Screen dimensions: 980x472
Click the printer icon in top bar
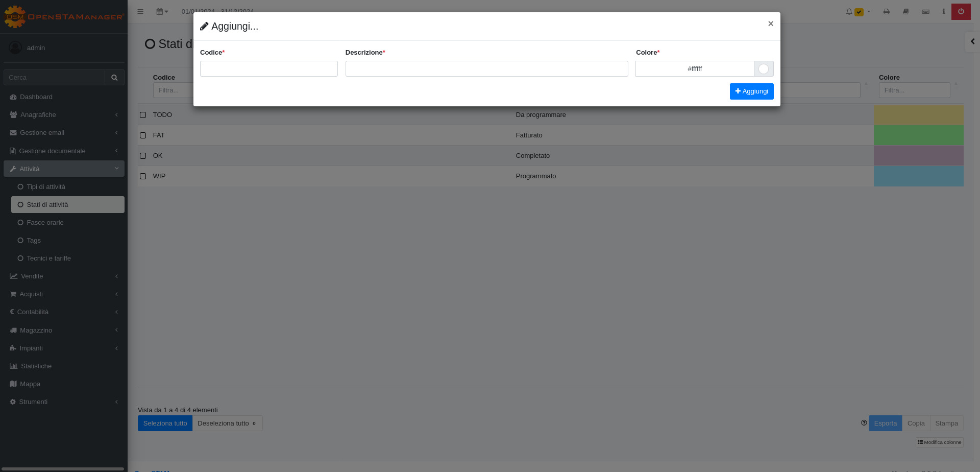[x=886, y=11]
